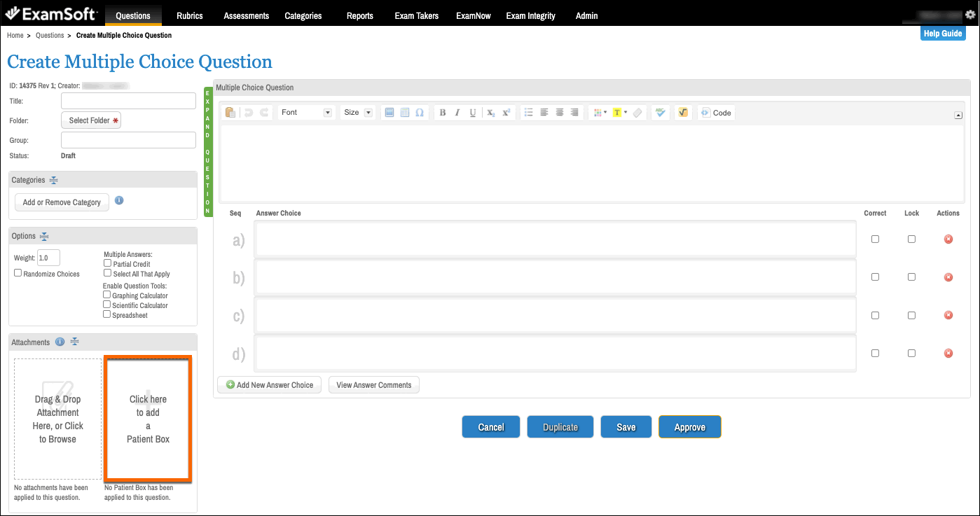The width and height of the screenshot is (980, 516).
Task: Enable Graphing Calculator tool
Action: click(107, 295)
